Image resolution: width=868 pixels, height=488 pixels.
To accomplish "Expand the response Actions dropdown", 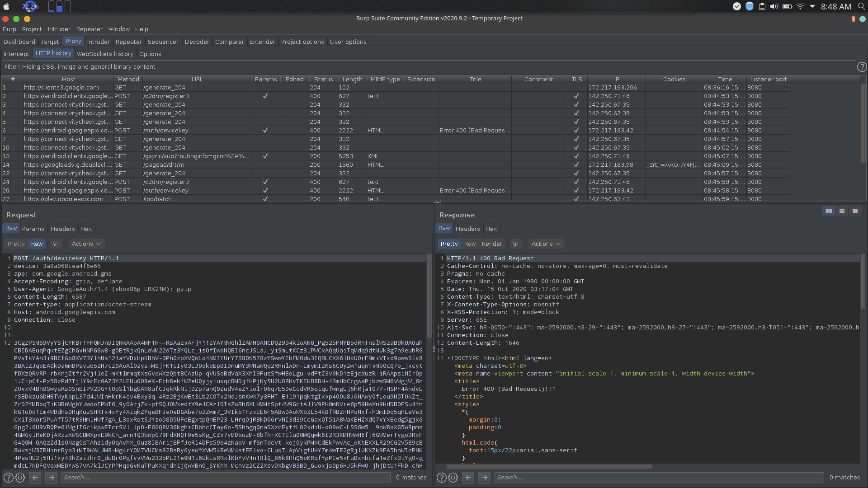I will coord(546,244).
